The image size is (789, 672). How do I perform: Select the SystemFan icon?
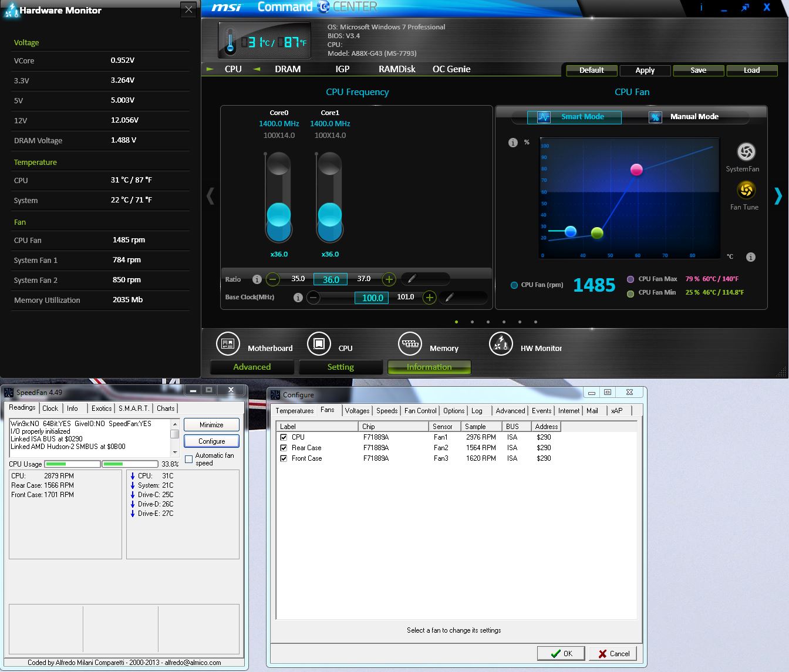point(746,152)
